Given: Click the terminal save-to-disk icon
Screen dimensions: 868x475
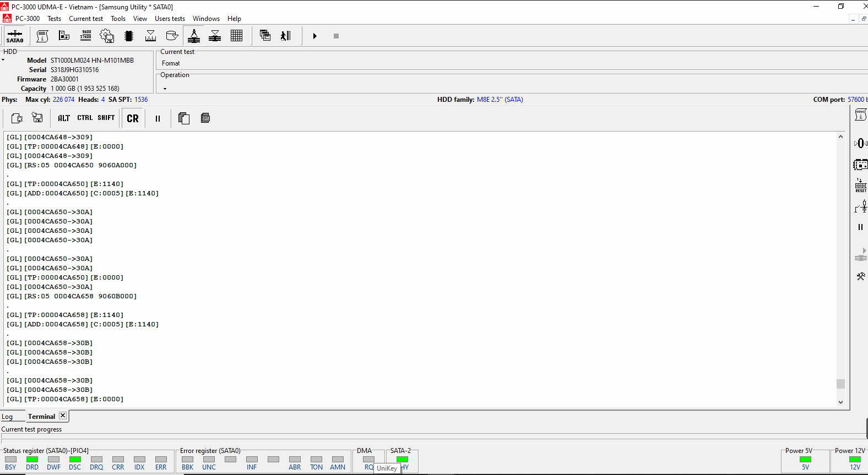Looking at the screenshot, I should (37, 118).
